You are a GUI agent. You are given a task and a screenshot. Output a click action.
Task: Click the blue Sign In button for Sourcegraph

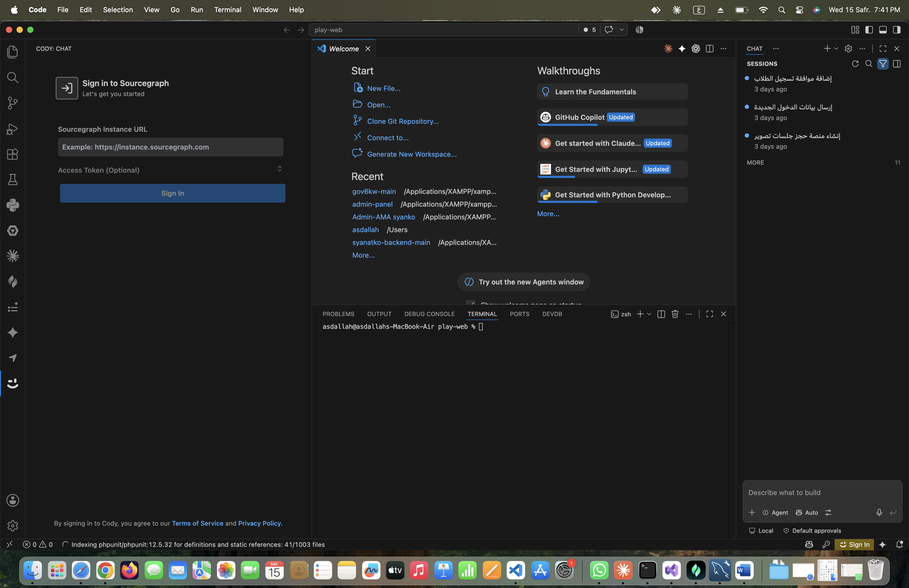click(x=173, y=193)
